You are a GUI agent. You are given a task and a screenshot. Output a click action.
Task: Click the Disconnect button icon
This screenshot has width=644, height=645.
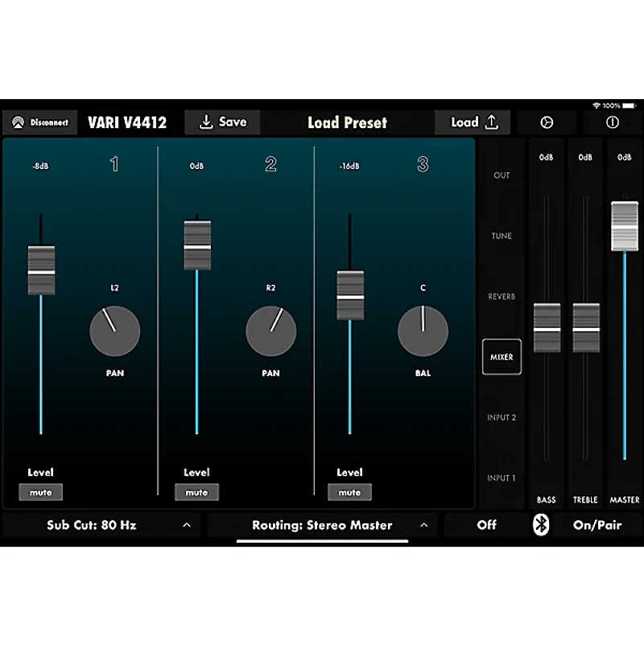(x=17, y=123)
